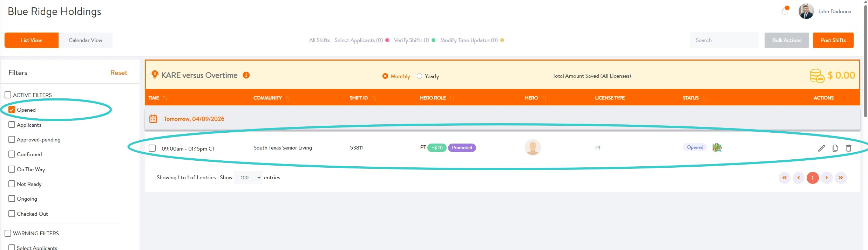Viewport: 868px width, 250px height.
Task: Click the John Dadonna username
Action: tap(834, 12)
